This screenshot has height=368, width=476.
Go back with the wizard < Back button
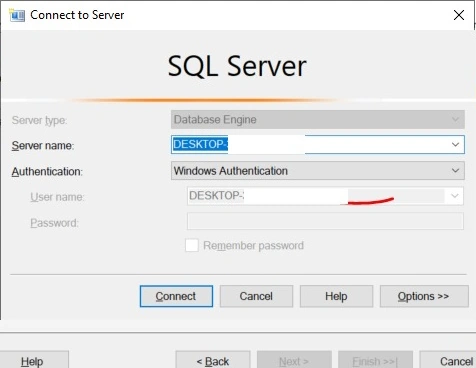213,360
